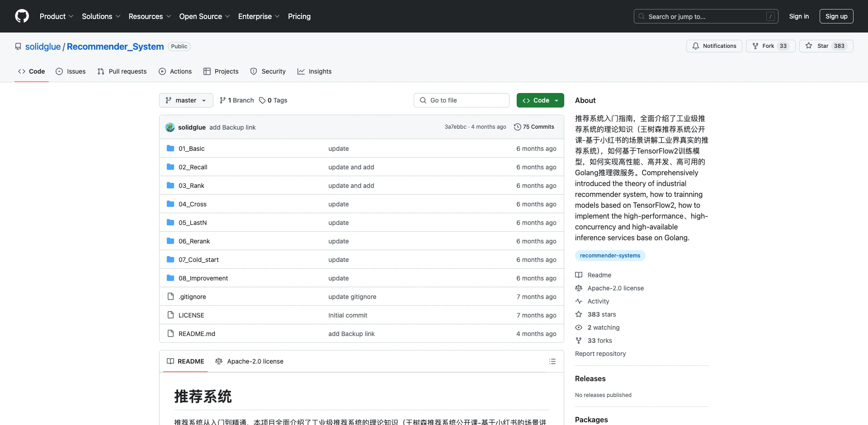Open the master branch dropdown
The image size is (868, 425).
186,100
